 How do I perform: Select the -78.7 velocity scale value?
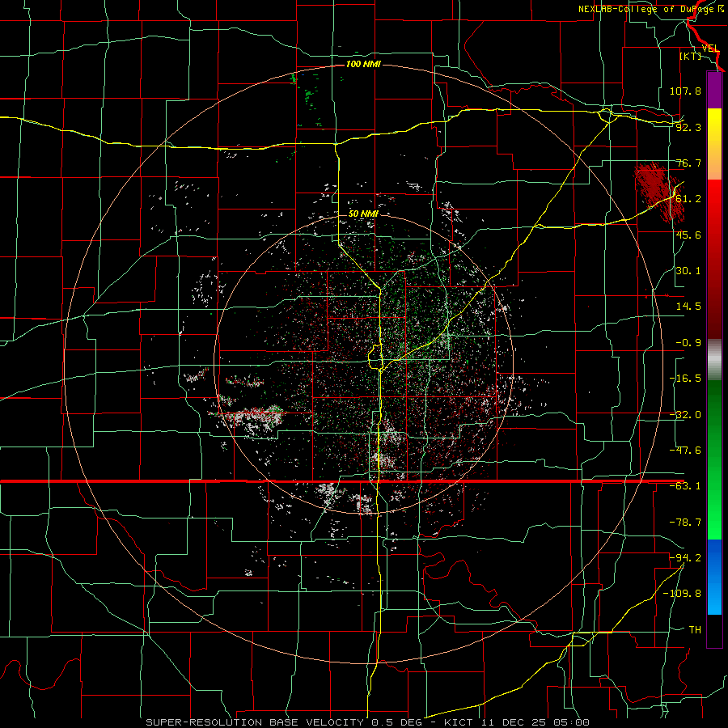pyautogui.click(x=685, y=523)
